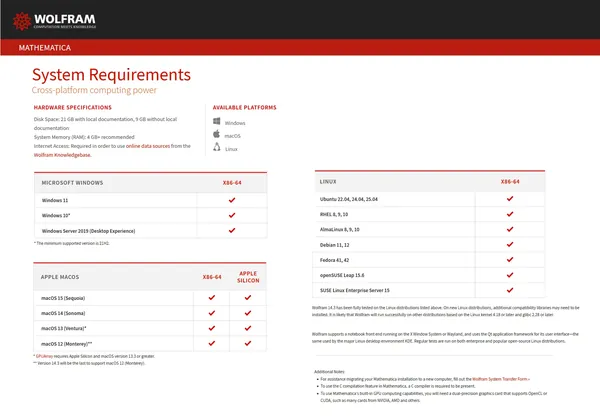600x419 pixels.
Task: Click the Apple macOS platform icon
Action: tap(217, 134)
